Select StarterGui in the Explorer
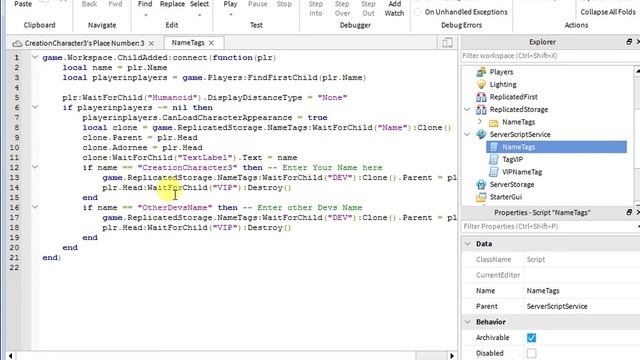The height and width of the screenshot is (360, 640). [506, 197]
